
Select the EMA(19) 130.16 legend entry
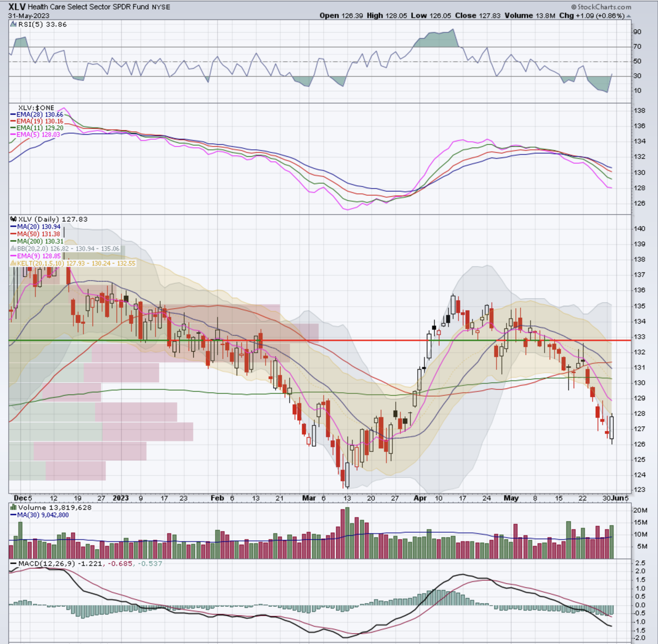tap(37, 121)
